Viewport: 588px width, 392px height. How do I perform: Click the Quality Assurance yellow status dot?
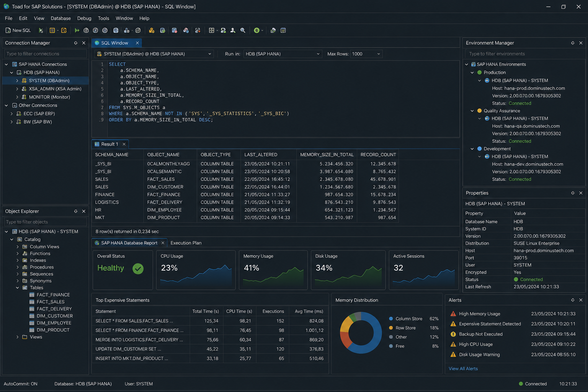coord(479,111)
